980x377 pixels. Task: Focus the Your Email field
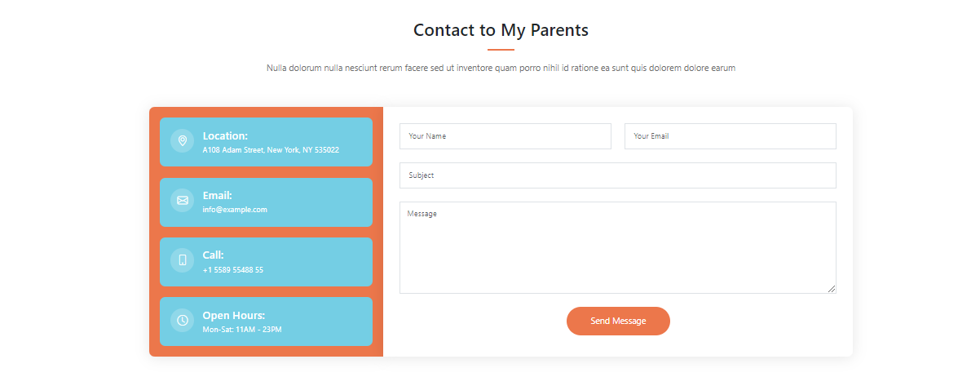(731, 136)
